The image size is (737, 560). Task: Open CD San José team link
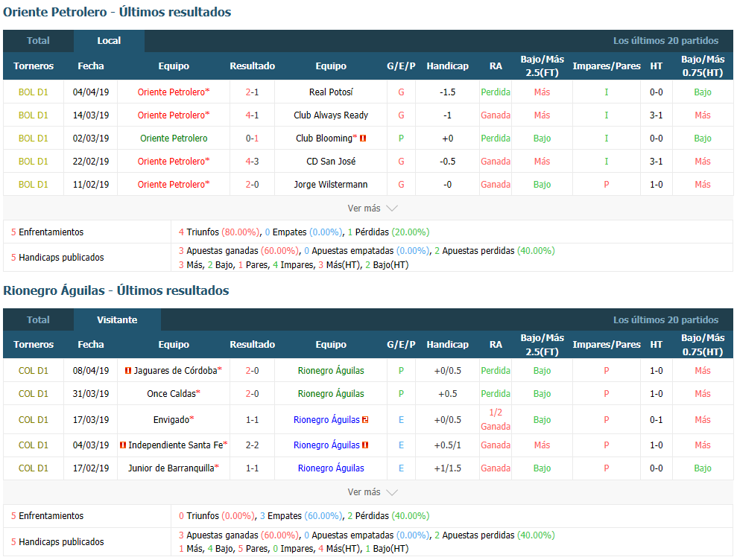pyautogui.click(x=331, y=161)
